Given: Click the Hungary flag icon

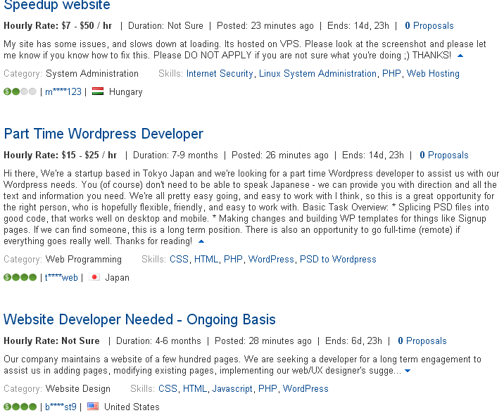Looking at the screenshot, I should [98, 91].
